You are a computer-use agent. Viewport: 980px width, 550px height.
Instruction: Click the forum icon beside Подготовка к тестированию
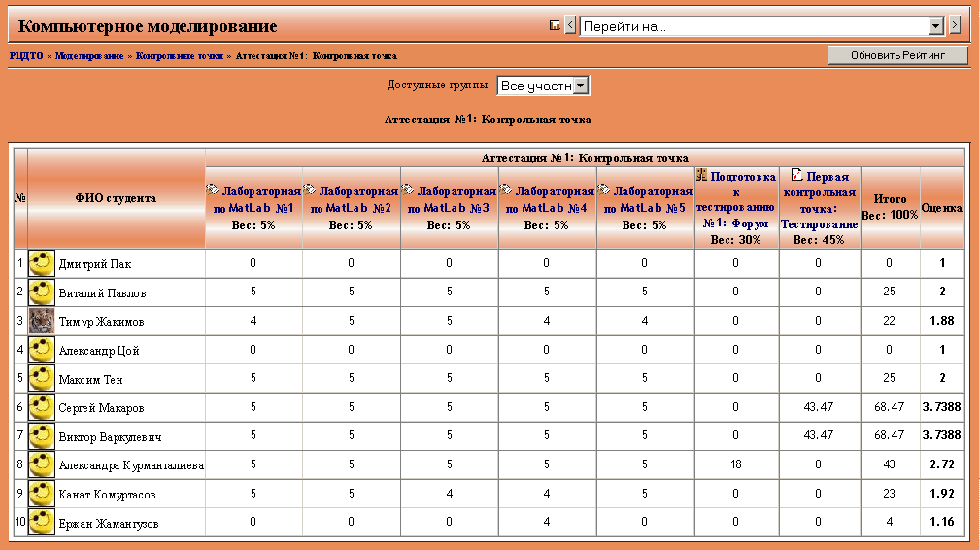coord(702,175)
